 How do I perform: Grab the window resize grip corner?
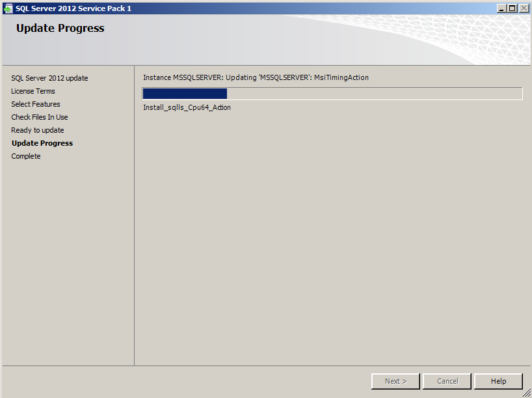click(527, 393)
